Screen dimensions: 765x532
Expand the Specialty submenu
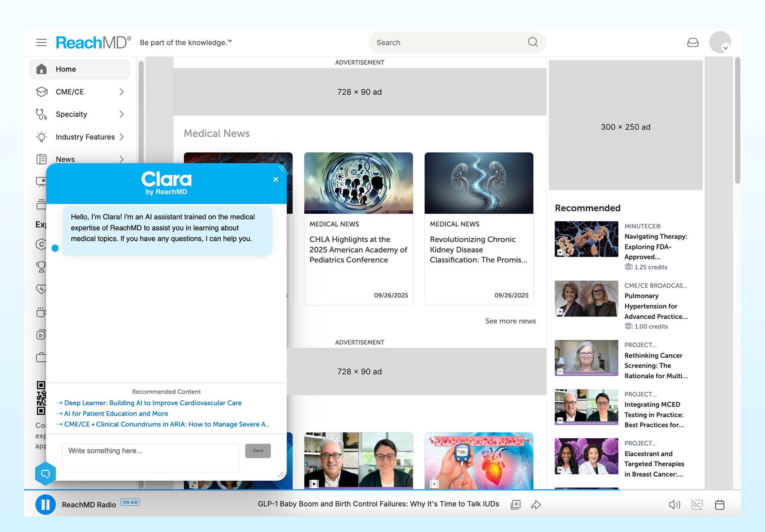(x=122, y=114)
